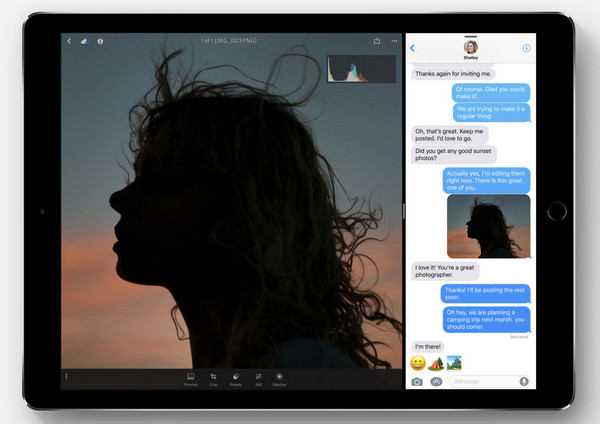Open the Filmstrip view
This screenshot has width=600, height=424.
(x=189, y=378)
